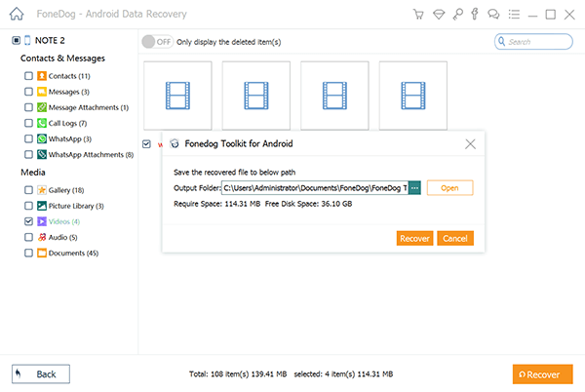Screen dimensions: 585x392
Task: Open the Documents (45) category label
Action: click(73, 253)
